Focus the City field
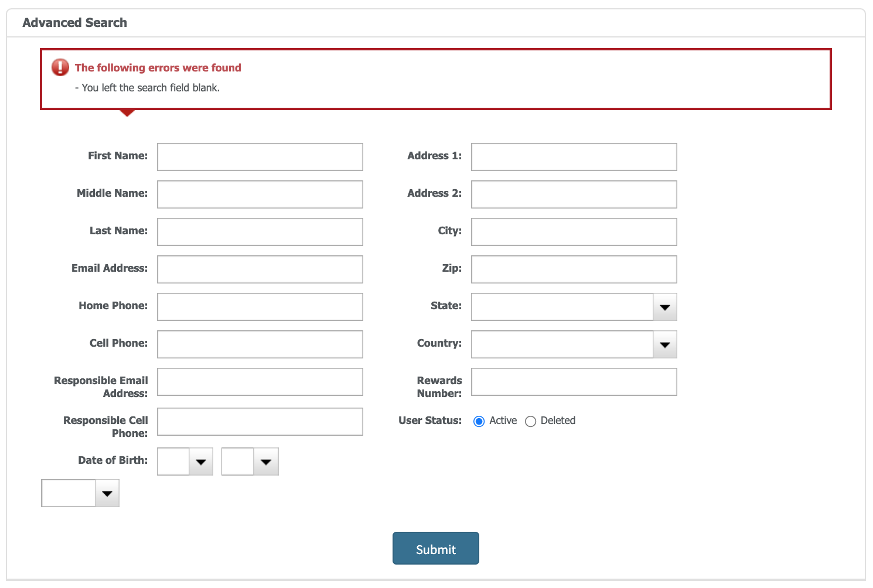 point(574,232)
